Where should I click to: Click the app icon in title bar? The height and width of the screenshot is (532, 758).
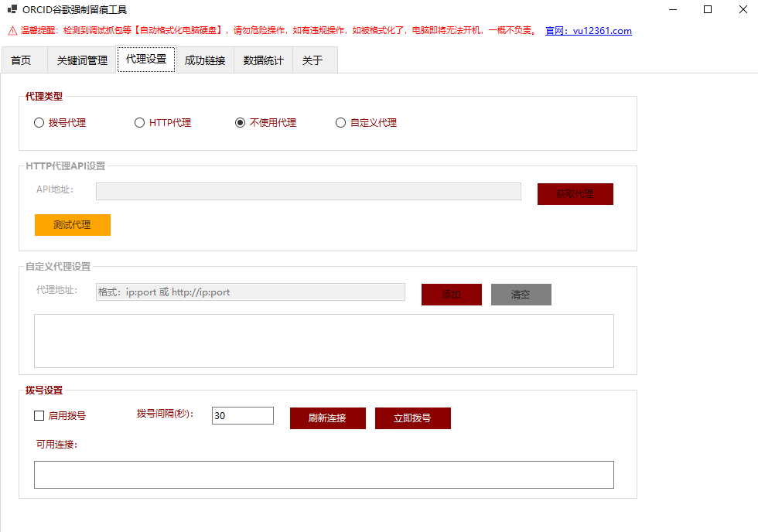point(12,10)
